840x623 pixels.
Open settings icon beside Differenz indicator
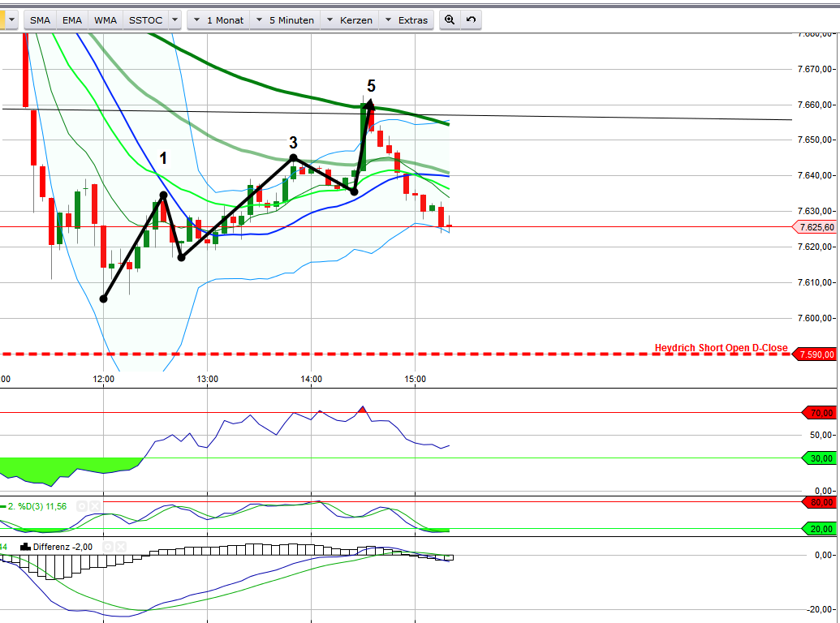tap(110, 547)
